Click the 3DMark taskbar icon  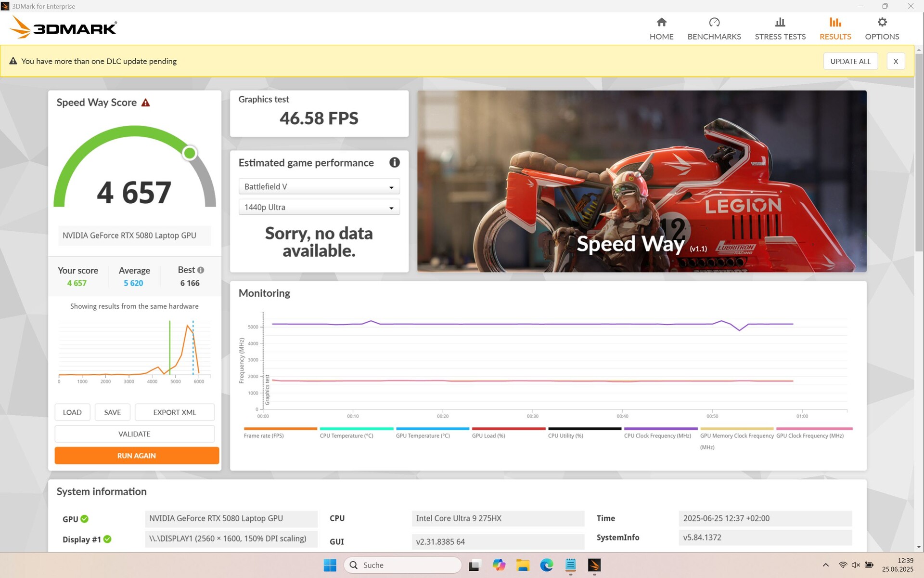594,565
